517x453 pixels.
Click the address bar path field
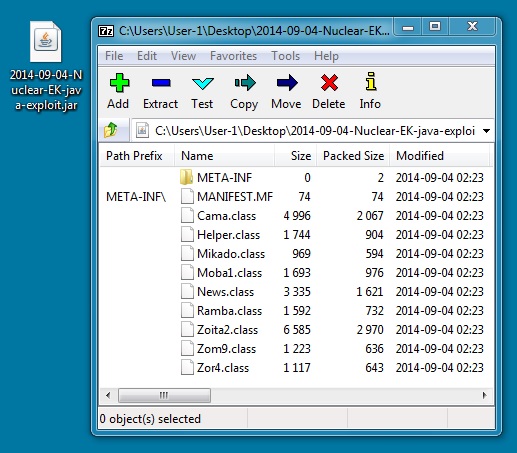[308, 131]
